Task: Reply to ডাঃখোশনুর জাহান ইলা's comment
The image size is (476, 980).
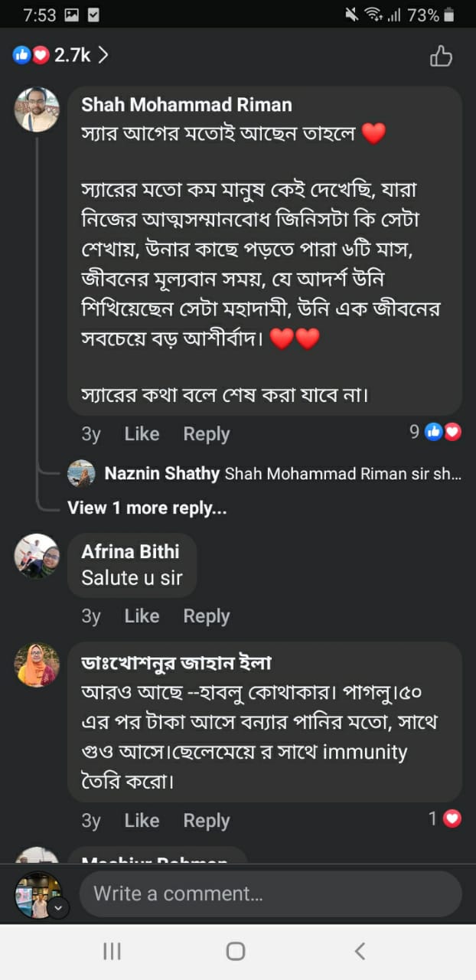Action: coord(207,821)
